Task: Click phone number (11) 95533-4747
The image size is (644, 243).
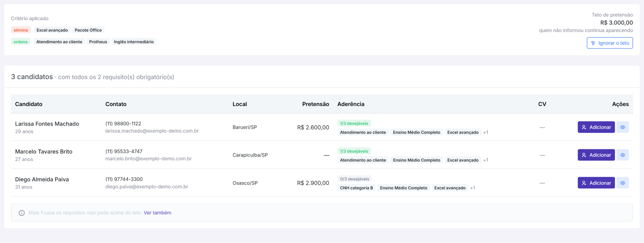Action: 124,151
